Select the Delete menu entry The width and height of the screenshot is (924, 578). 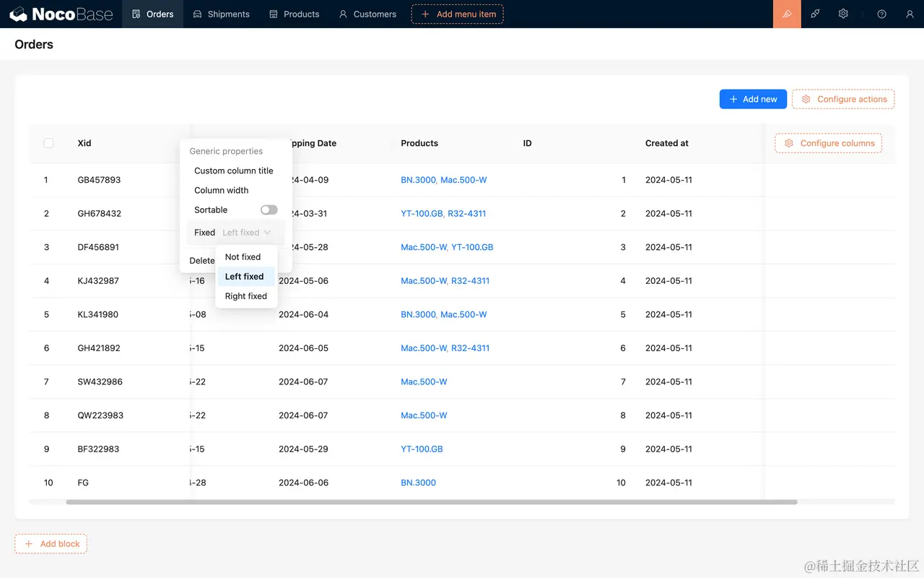pos(201,261)
